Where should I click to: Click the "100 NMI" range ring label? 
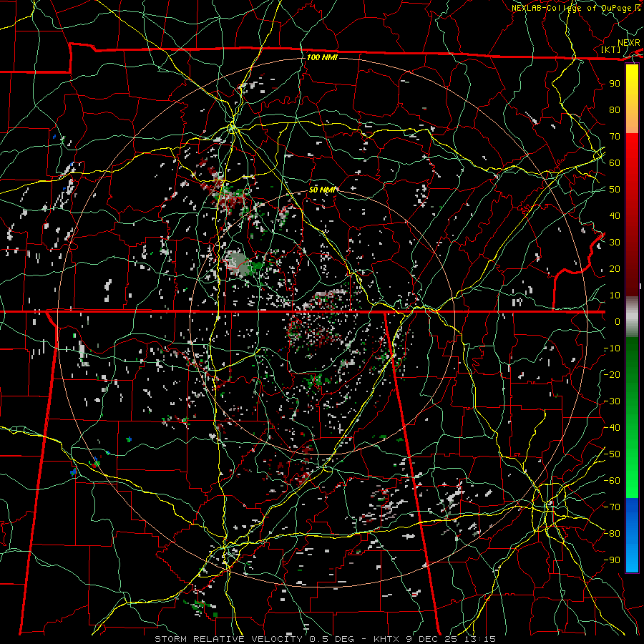tap(323, 57)
